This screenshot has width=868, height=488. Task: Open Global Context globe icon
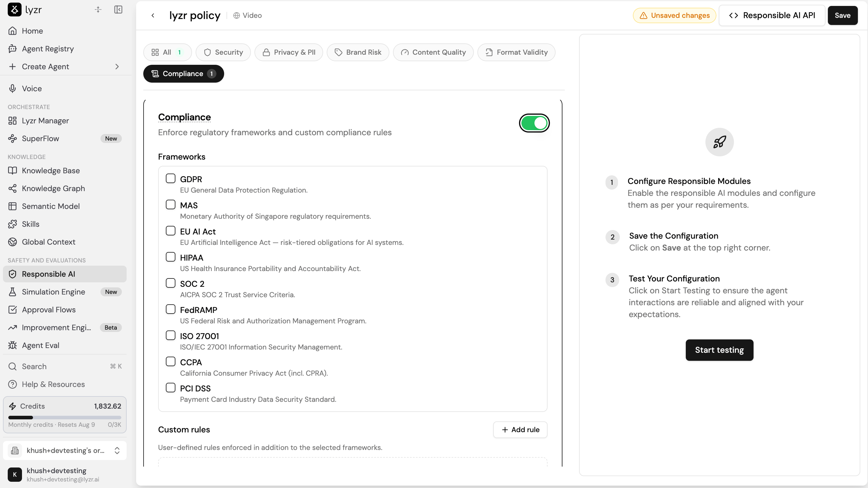coord(12,242)
